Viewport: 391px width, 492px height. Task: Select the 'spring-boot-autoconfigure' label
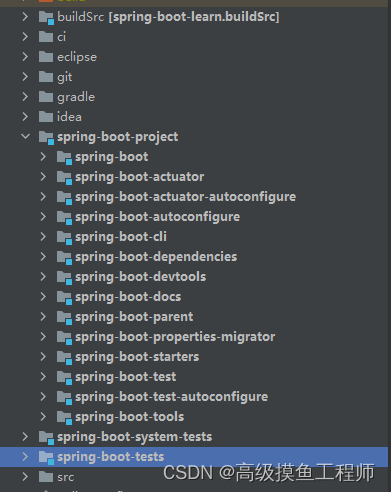tap(157, 217)
